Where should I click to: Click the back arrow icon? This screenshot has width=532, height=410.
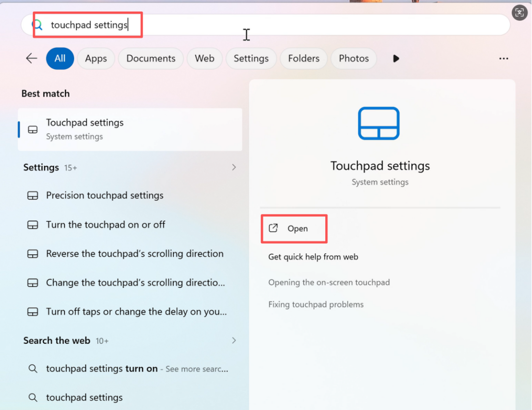pos(31,58)
